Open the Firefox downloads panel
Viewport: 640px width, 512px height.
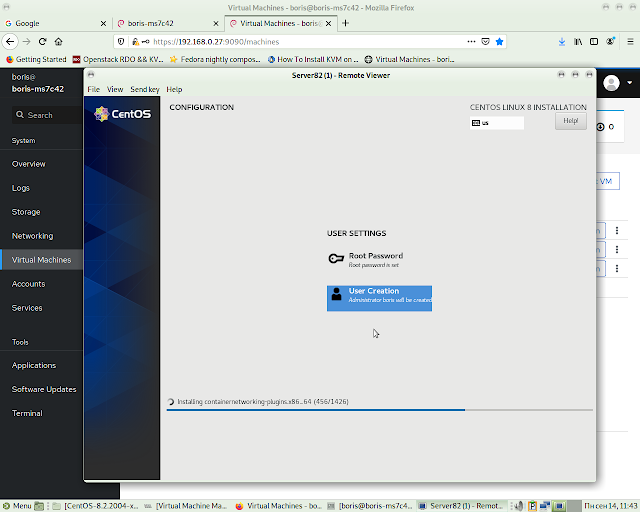(562, 42)
